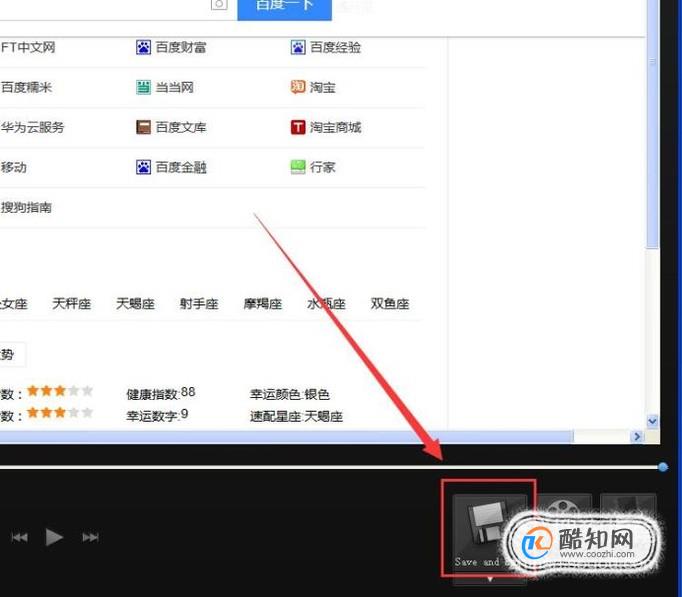682x597 pixels.
Task: Click the vertical scrollbar thumb
Action: pos(652,122)
